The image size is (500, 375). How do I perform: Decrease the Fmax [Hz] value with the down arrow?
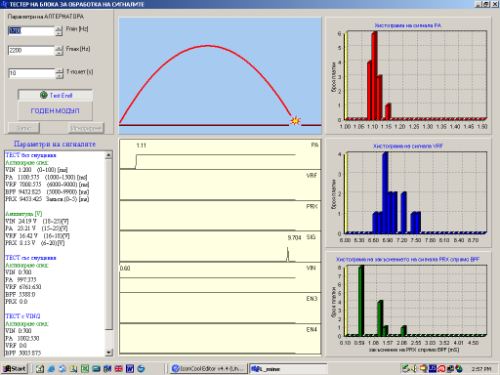59,53
